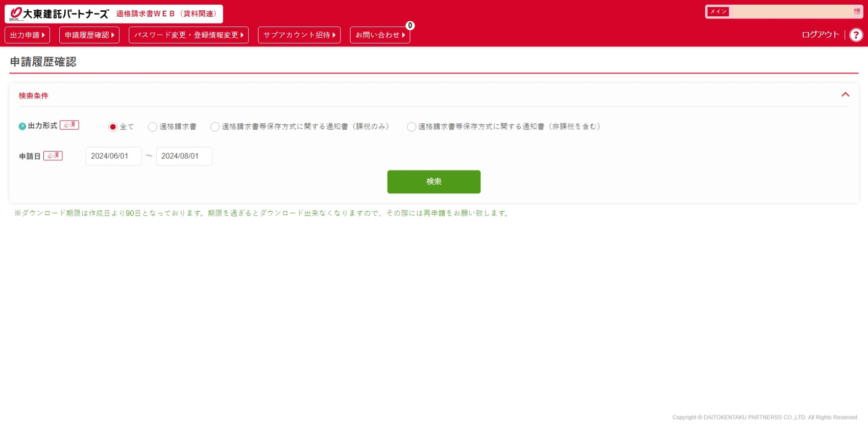Screen dimensions: 868x431
Task: Click the green help icon beside 出力形式
Action: click(22, 126)
